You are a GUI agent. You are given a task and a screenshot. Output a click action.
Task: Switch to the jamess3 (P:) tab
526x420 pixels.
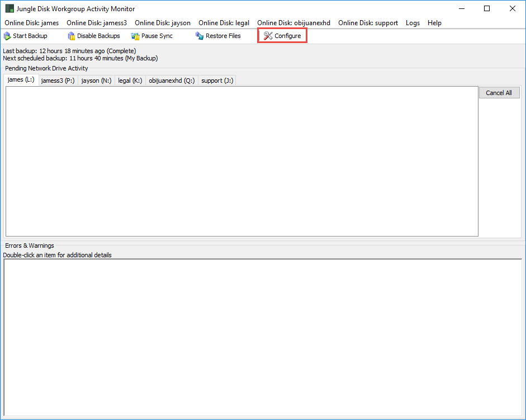point(58,81)
